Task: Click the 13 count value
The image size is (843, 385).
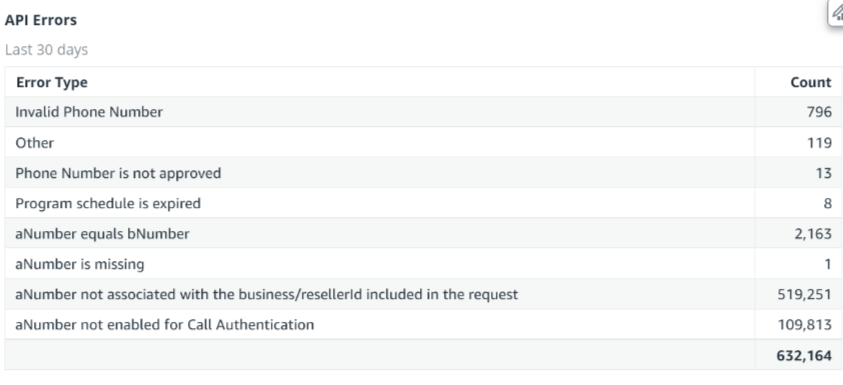Action: (x=823, y=173)
